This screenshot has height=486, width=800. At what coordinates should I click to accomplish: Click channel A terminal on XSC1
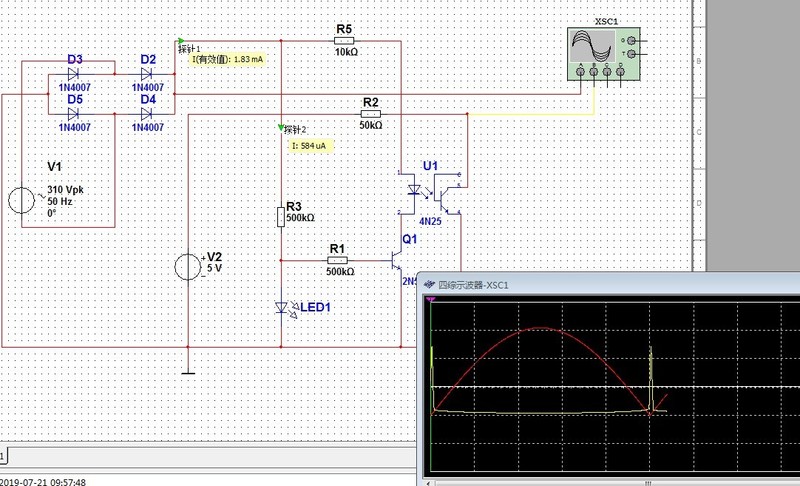click(x=581, y=71)
